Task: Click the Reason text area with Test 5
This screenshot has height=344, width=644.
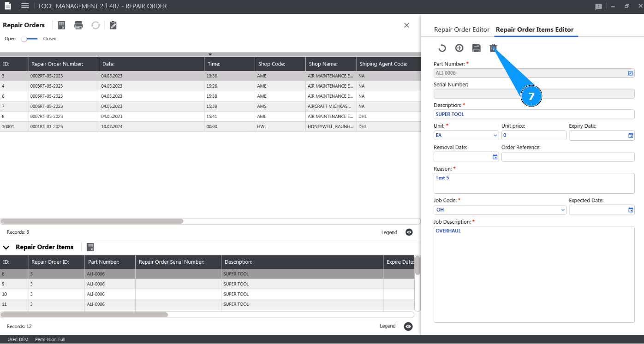Action: pos(534,184)
